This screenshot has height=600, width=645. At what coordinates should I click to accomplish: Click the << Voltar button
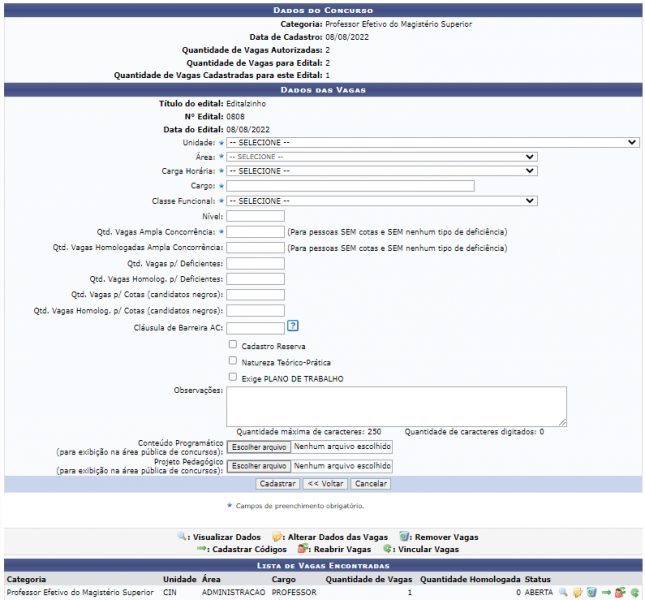click(325, 483)
